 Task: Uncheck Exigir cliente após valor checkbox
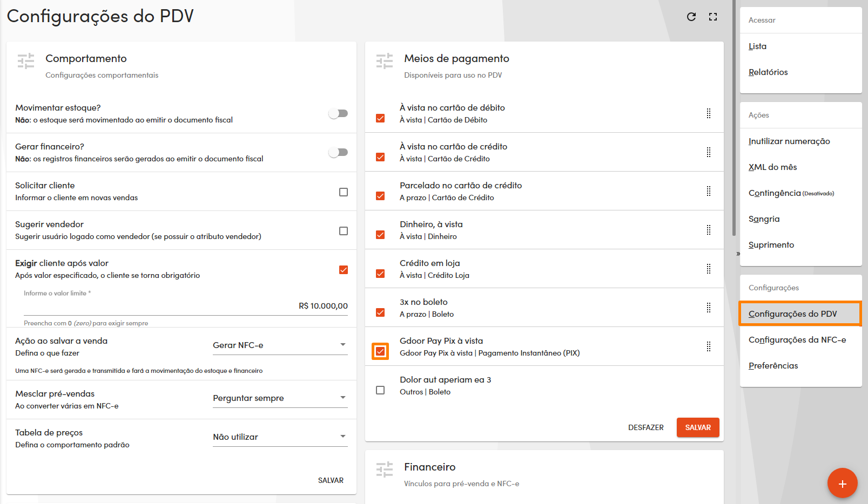click(344, 270)
